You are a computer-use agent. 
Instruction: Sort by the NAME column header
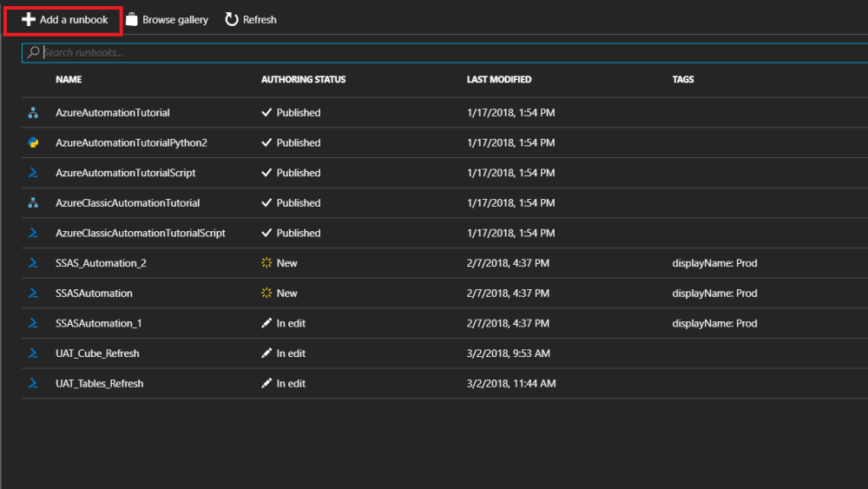pos(69,80)
